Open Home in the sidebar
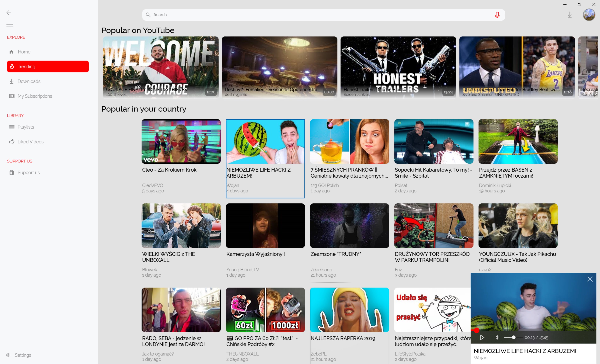The image size is (600, 364). (24, 52)
